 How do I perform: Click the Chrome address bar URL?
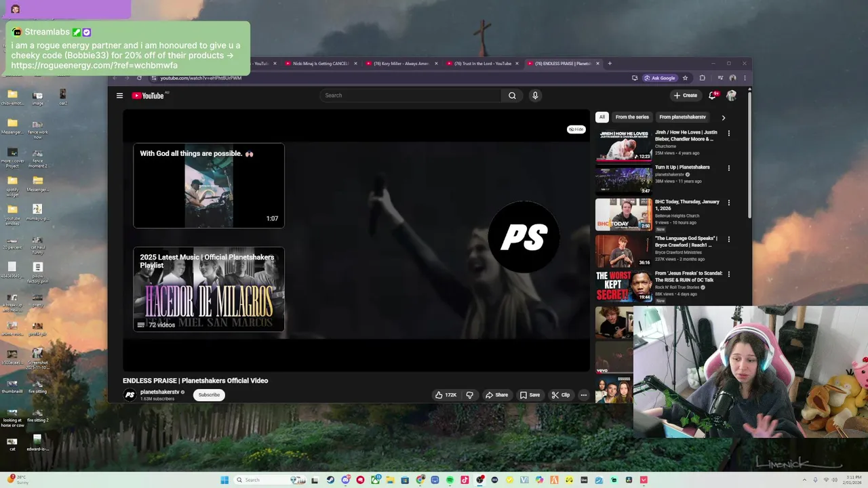point(201,78)
